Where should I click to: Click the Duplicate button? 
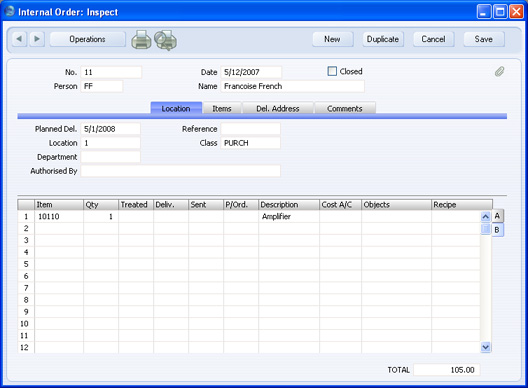pyautogui.click(x=383, y=39)
